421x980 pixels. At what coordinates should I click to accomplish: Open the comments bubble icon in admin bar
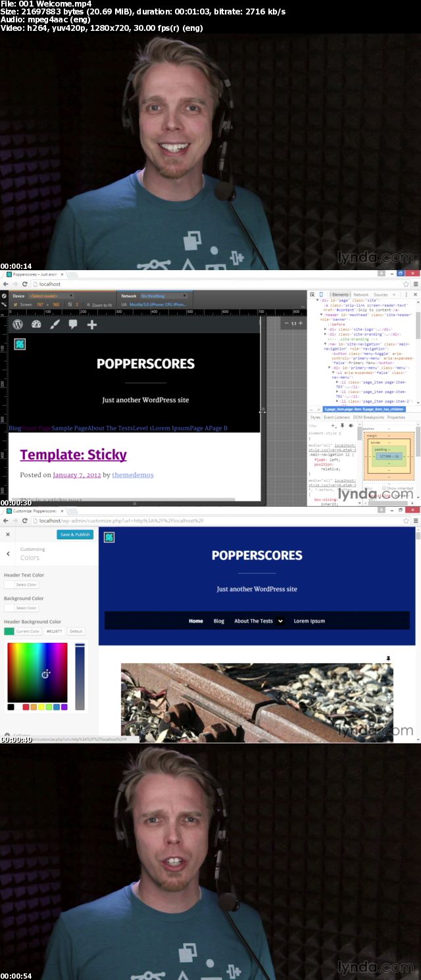coord(73,325)
